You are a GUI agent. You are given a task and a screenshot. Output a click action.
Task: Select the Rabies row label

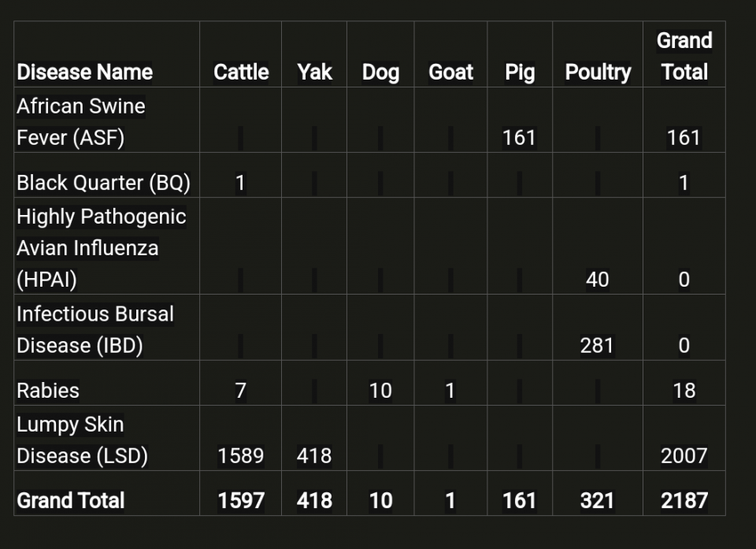coord(48,391)
